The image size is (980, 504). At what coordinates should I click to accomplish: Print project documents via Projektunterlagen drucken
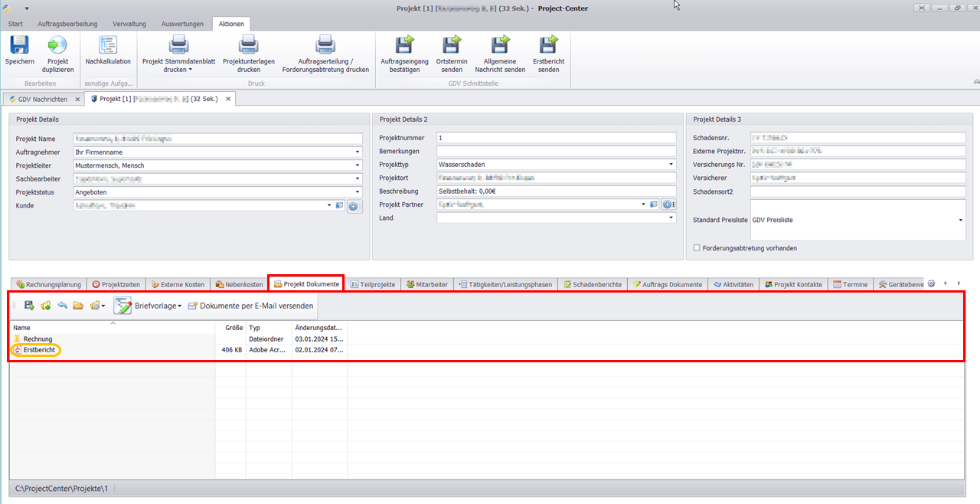[248, 45]
